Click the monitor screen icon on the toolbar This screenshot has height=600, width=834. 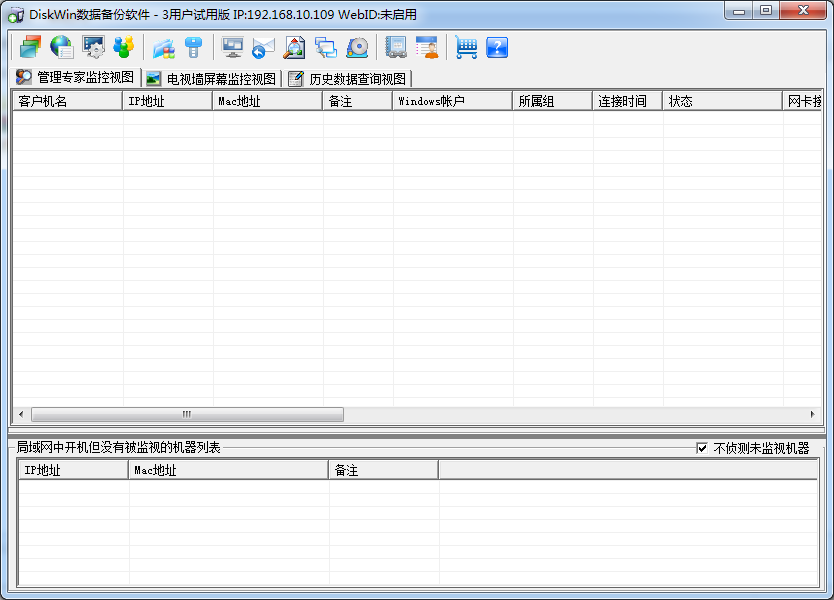(x=230, y=47)
